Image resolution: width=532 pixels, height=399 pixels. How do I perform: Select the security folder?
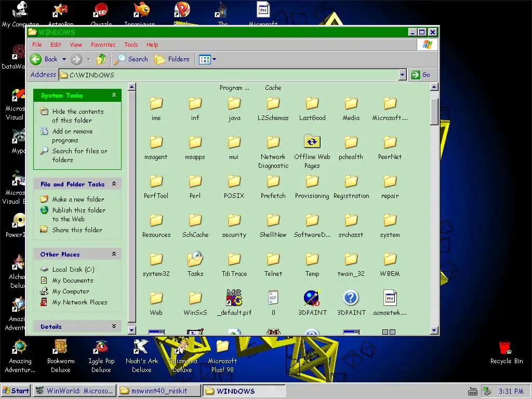coord(234,225)
